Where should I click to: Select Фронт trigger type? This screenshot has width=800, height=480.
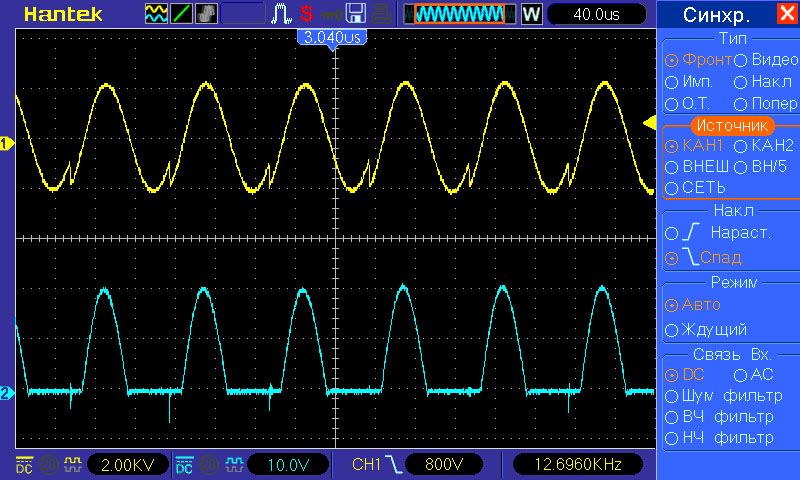click(698, 60)
